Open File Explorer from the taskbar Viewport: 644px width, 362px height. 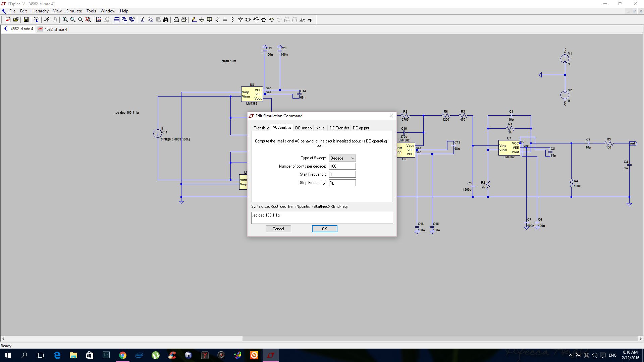[x=73, y=355]
